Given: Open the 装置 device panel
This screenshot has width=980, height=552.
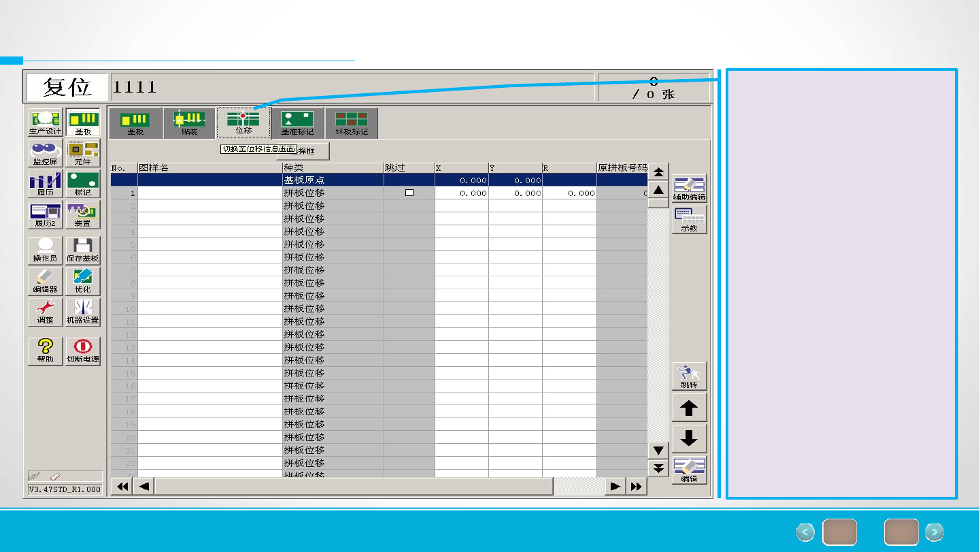Looking at the screenshot, I should pyautogui.click(x=83, y=215).
